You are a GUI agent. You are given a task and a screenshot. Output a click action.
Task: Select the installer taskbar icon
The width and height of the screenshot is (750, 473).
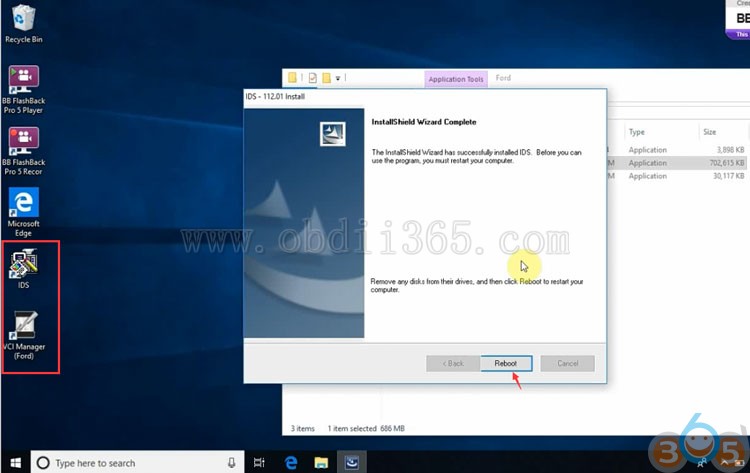pos(352,462)
